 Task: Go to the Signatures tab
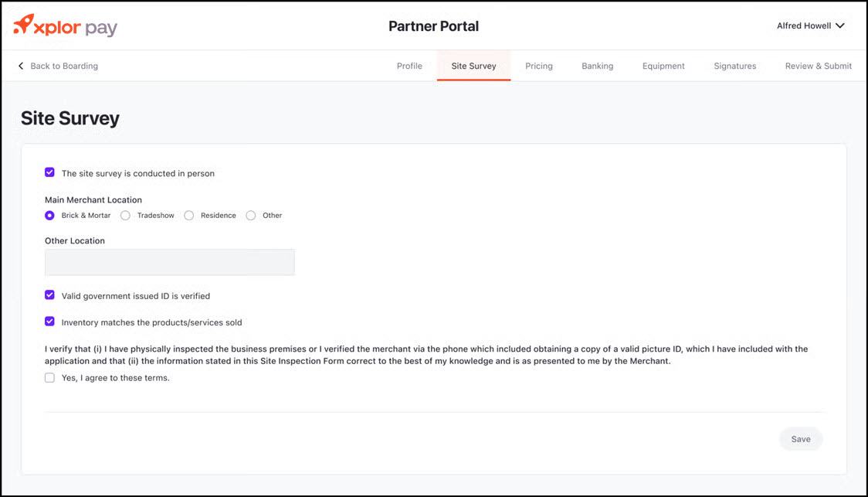pyautogui.click(x=734, y=66)
